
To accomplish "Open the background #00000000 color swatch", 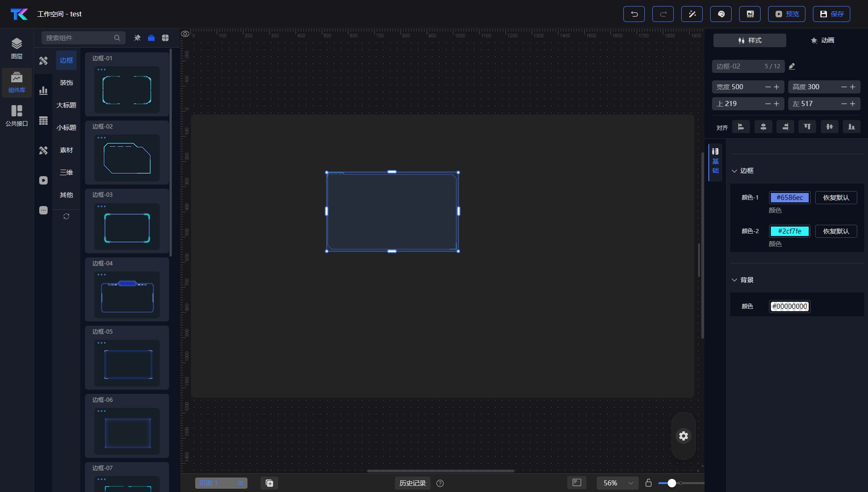I will click(x=790, y=307).
